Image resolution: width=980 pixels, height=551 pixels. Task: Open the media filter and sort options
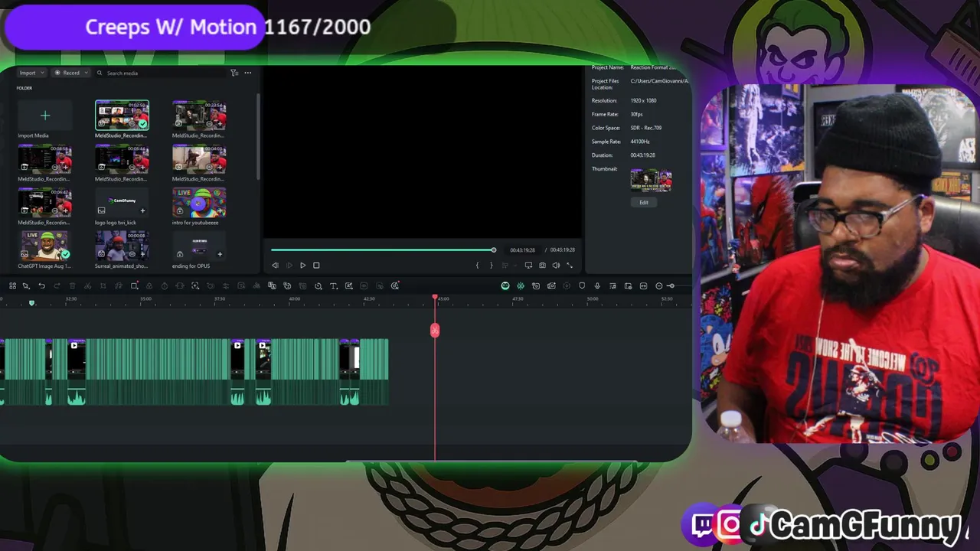pos(234,73)
